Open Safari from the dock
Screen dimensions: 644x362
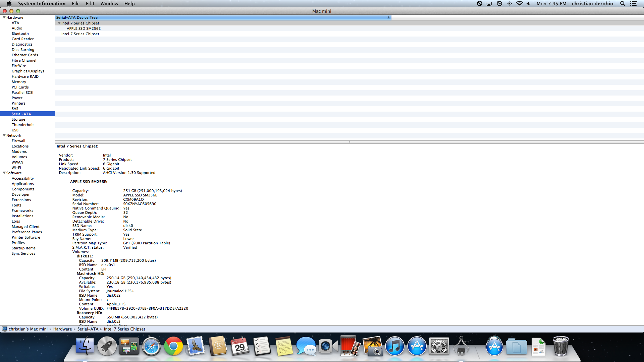(x=151, y=346)
